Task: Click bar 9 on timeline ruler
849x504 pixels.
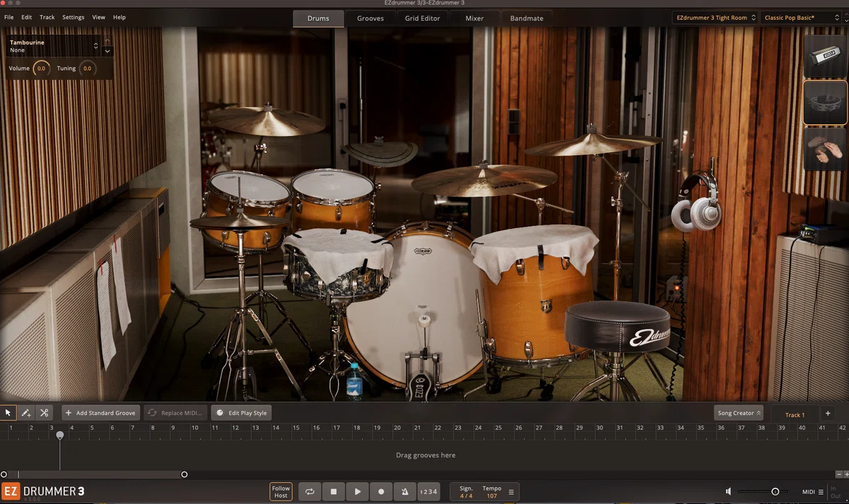Action: pyautogui.click(x=173, y=428)
